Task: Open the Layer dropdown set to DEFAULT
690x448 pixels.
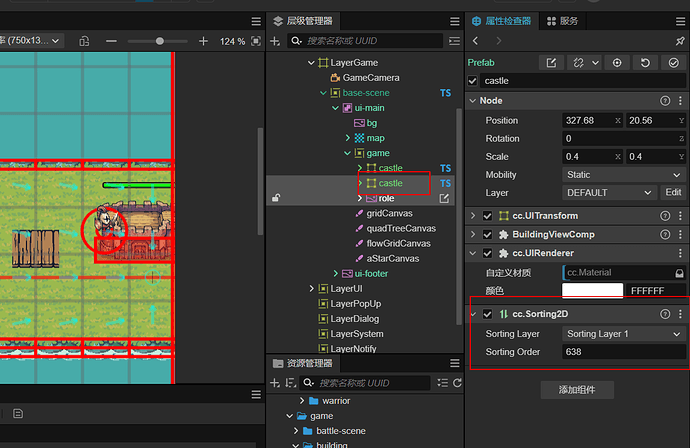Action: [x=609, y=193]
